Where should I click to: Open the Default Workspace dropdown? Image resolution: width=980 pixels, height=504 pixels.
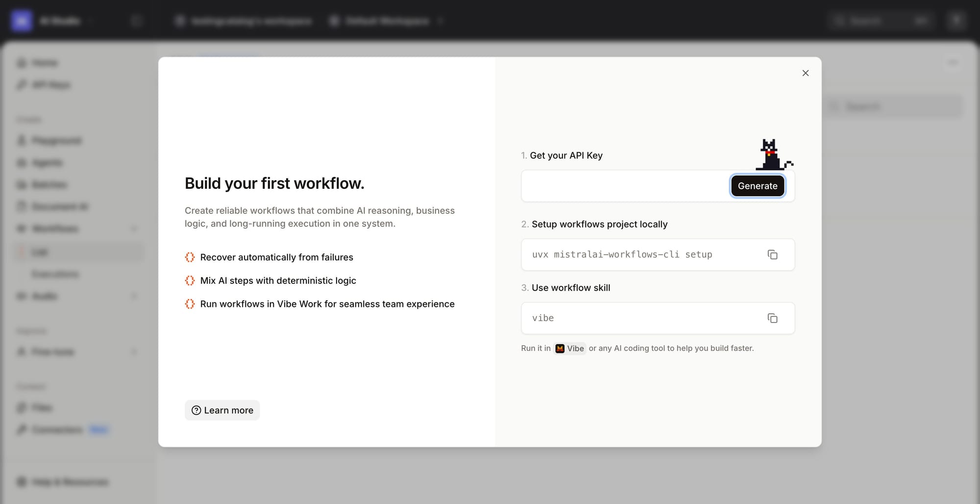click(441, 21)
